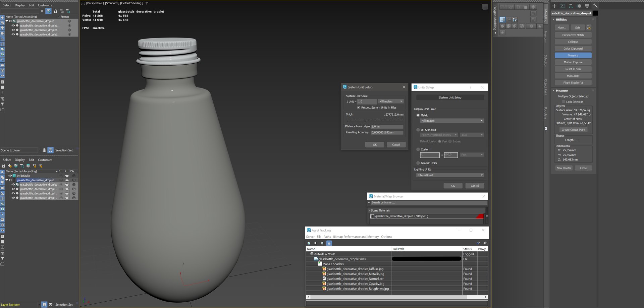Click the Refresh icon in Asset Tracking

(309, 243)
